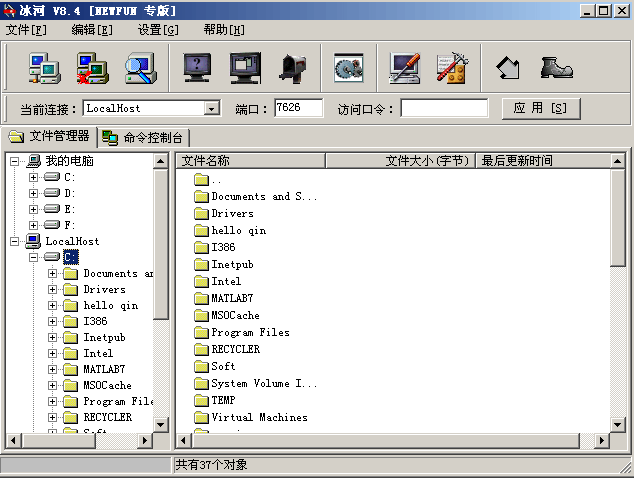Click the boot exit icon
Image resolution: width=634 pixels, height=478 pixels.
pos(556,68)
